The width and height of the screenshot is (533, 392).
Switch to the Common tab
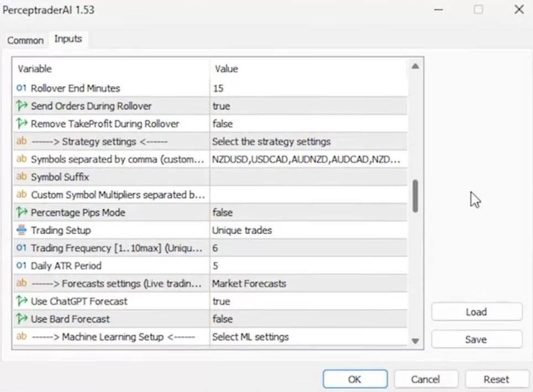point(25,40)
